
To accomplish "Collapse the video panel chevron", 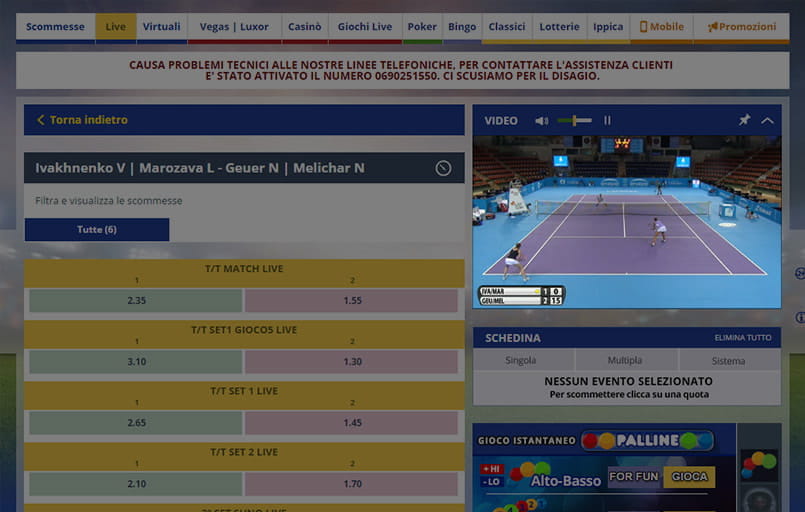I will coord(767,121).
